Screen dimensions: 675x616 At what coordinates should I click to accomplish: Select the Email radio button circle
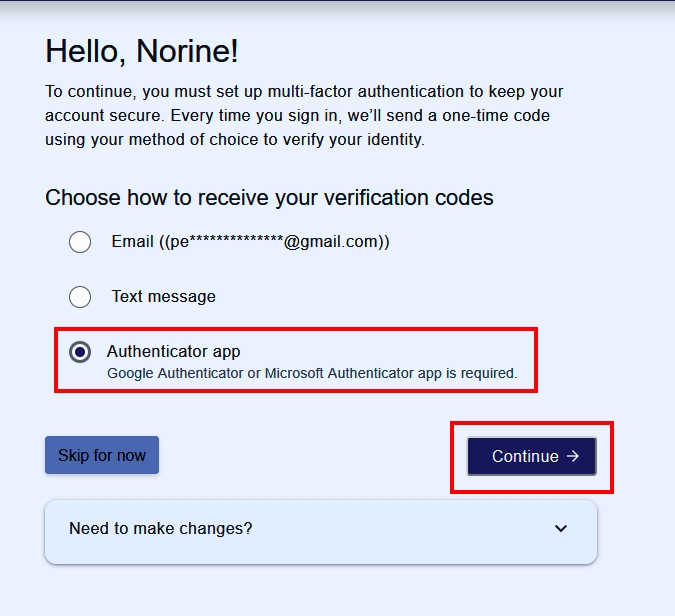coord(80,241)
